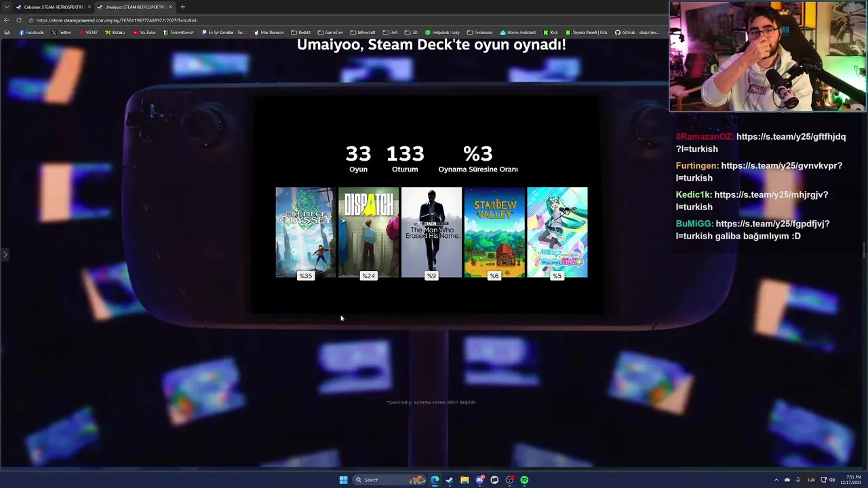Click the 'Çevrimdışı oynama süresi dâhil değildir' note
This screenshot has height=488, width=868.
pyautogui.click(x=431, y=402)
